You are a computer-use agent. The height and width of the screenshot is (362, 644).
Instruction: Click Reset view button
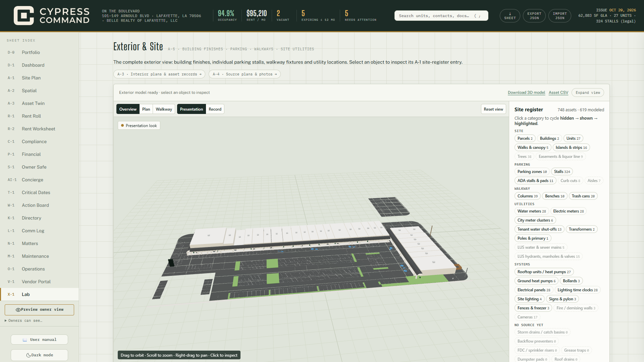click(493, 109)
